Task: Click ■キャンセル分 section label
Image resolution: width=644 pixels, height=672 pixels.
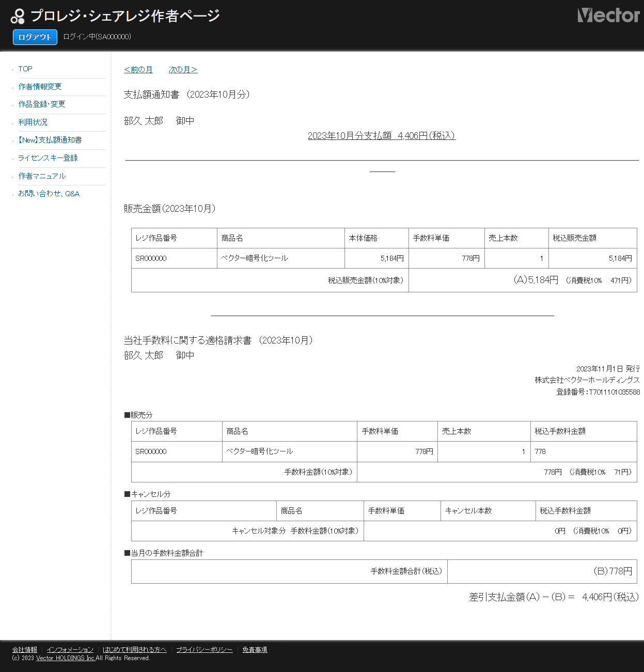Action: point(147,494)
